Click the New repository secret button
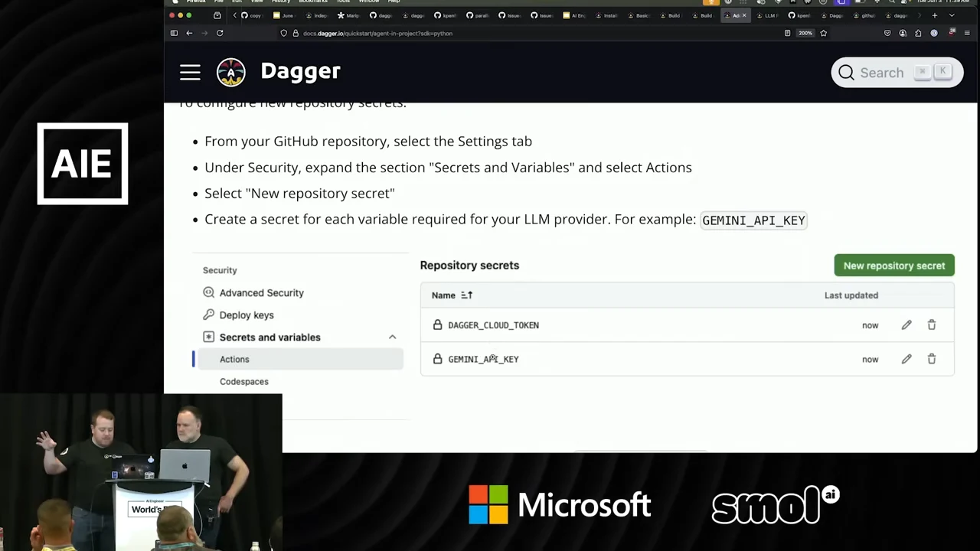 coord(894,266)
